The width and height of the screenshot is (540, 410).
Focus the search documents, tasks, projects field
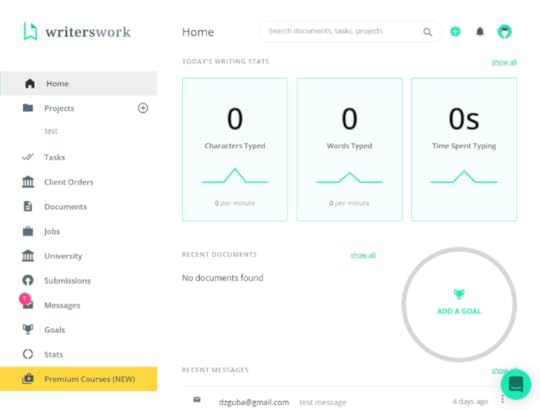click(350, 31)
